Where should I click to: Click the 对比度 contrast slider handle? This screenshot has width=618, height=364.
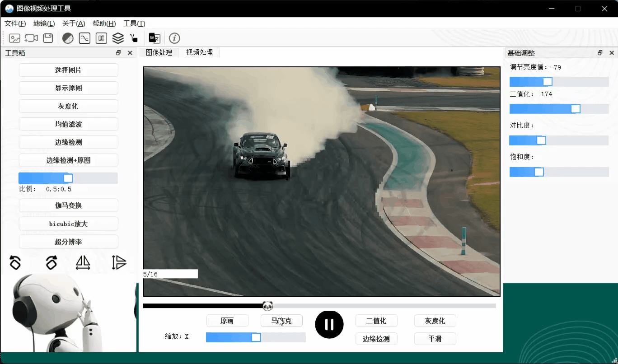[x=541, y=140]
